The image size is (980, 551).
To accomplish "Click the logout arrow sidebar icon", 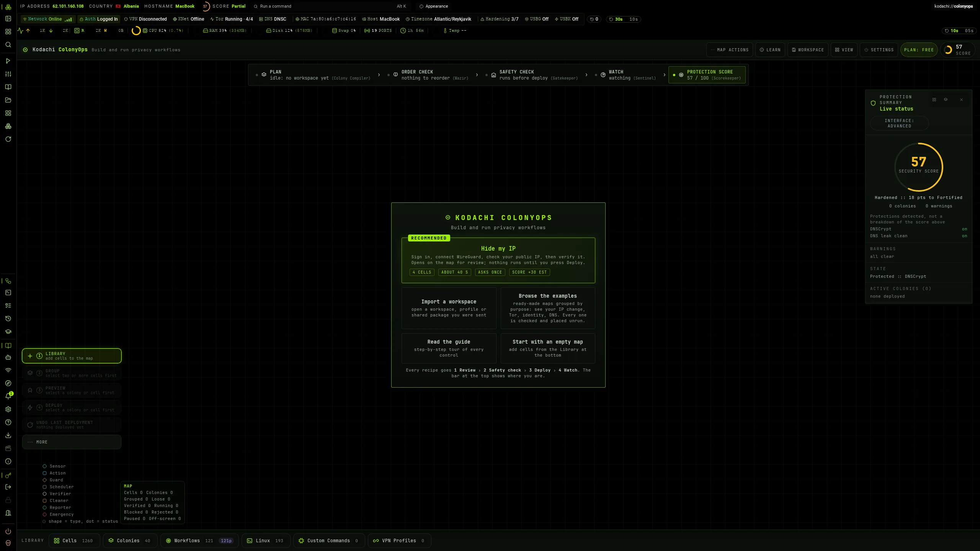I will pos(8,487).
